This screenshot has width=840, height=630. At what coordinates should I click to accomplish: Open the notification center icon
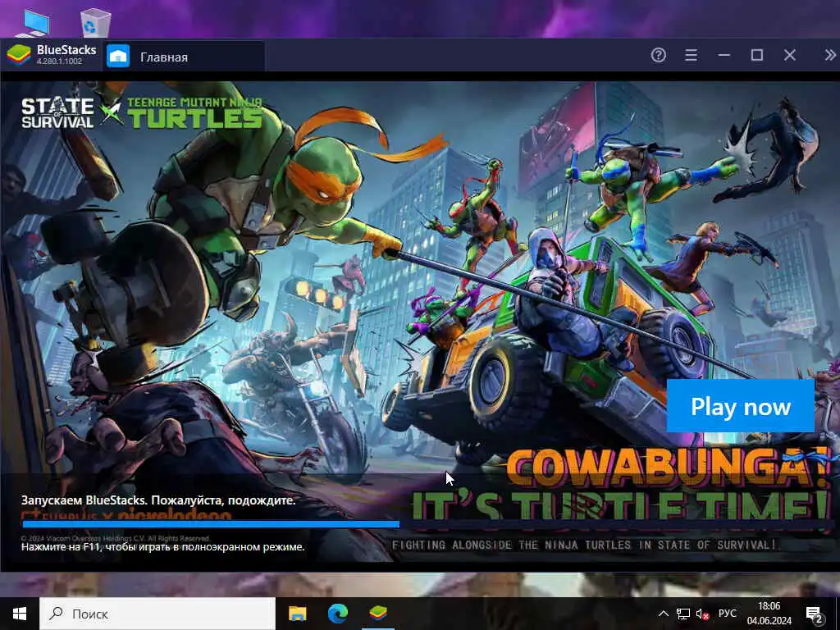[815, 614]
